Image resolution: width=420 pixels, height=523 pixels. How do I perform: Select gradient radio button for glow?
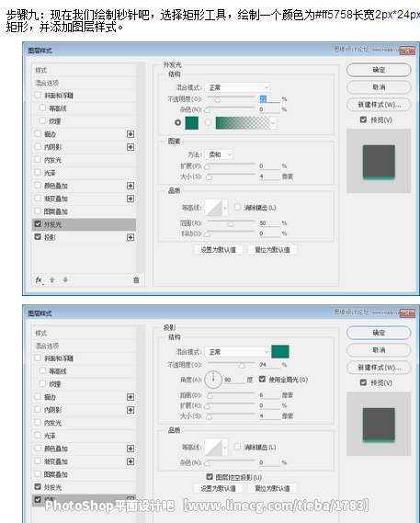(209, 123)
